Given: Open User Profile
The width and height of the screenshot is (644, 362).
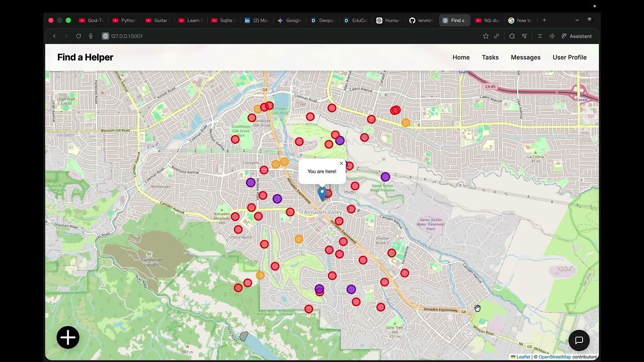Looking at the screenshot, I should pyautogui.click(x=570, y=57).
